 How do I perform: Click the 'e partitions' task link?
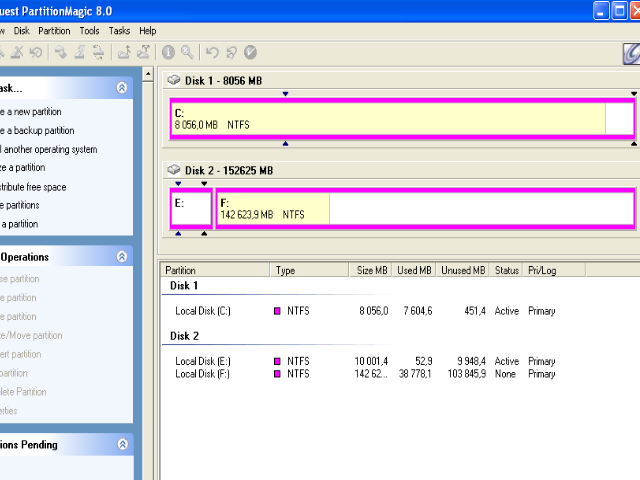[20, 205]
